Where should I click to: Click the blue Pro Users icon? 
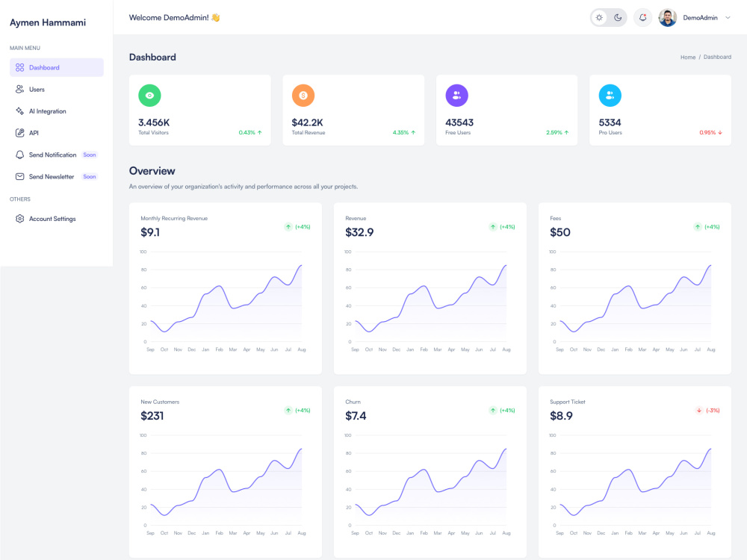[610, 96]
